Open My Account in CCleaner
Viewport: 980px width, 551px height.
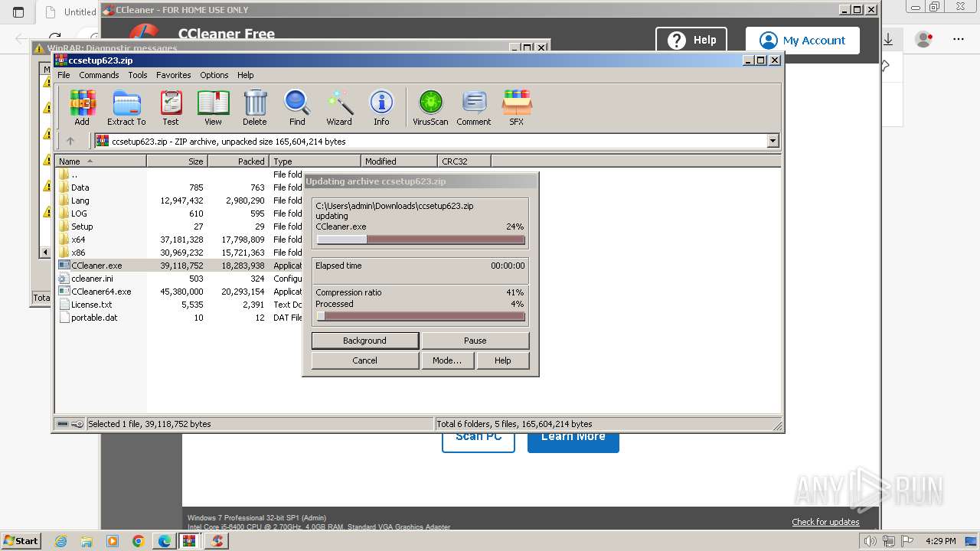802,41
